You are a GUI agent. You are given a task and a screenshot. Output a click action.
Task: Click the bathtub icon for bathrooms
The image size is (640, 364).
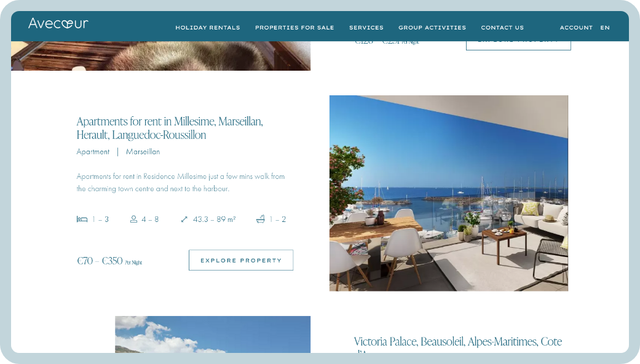point(261,219)
